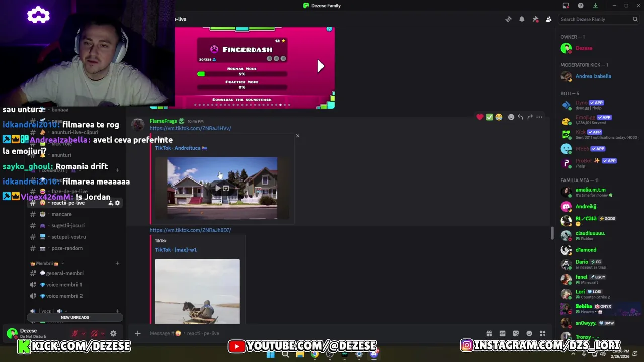
Task: Forward the FlameFrags message
Action: coord(530,117)
